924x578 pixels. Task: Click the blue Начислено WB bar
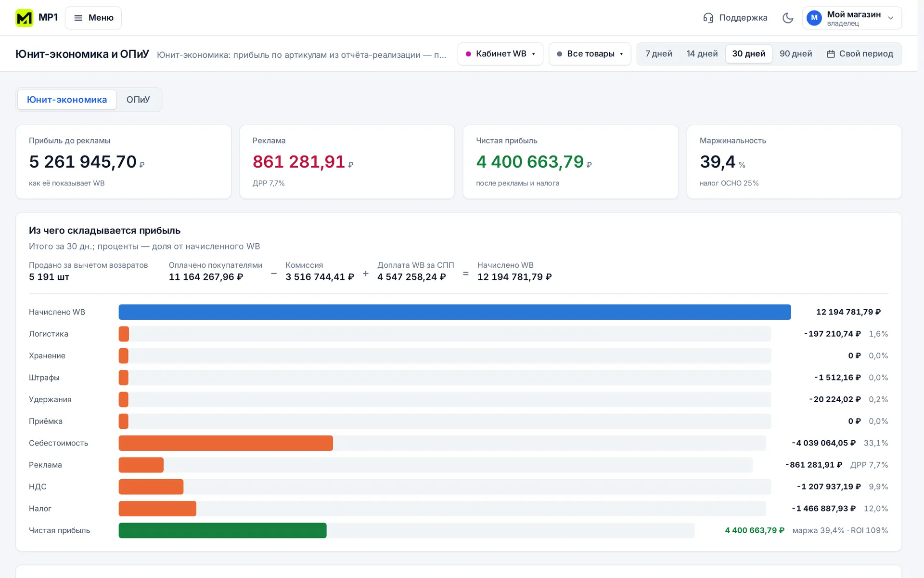pos(455,312)
